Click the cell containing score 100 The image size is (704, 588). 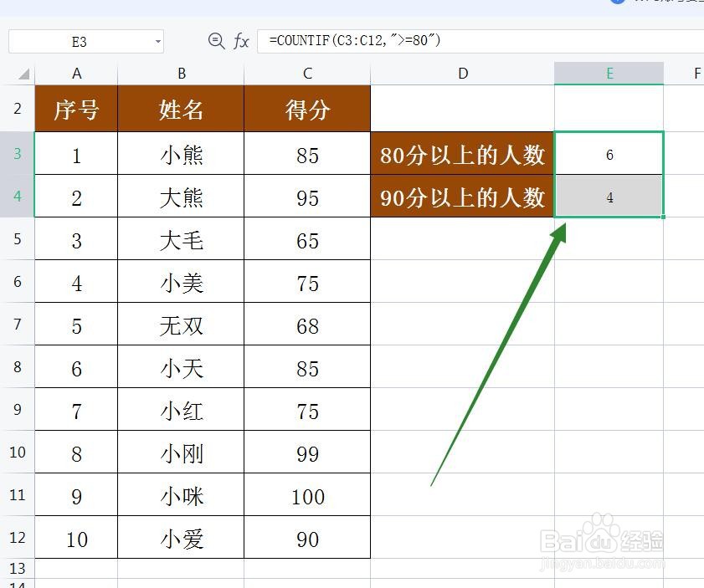[x=306, y=494]
